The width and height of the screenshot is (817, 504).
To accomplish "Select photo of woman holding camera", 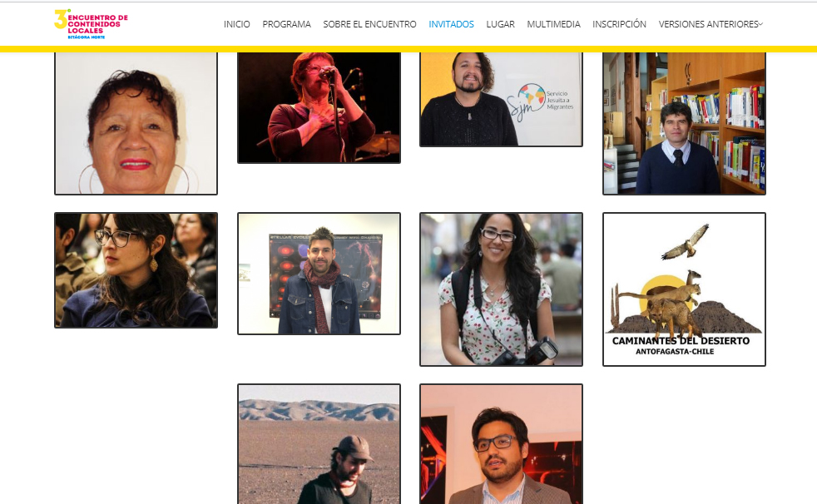I will pos(501,289).
